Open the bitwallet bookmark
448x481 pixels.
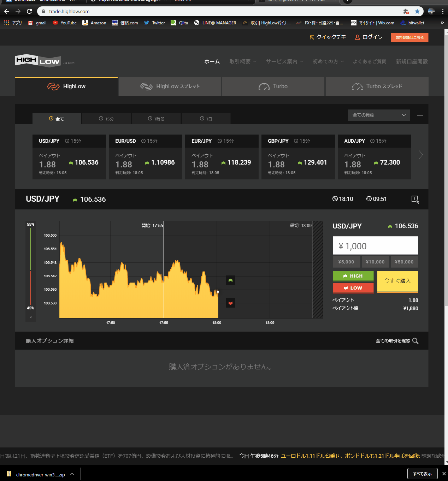(x=413, y=23)
